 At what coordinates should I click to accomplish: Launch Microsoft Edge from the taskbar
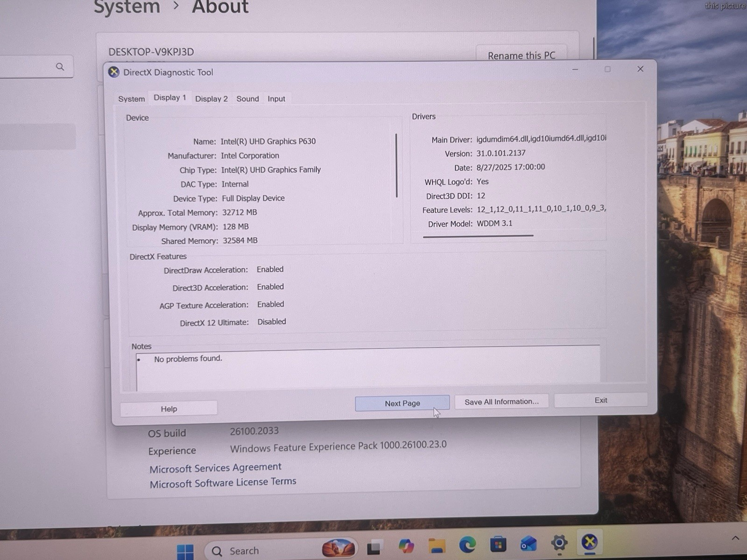tap(467, 545)
